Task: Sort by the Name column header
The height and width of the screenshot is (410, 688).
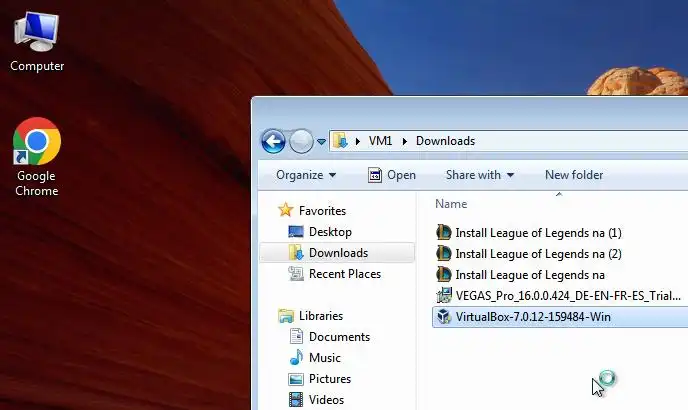Action: click(451, 204)
